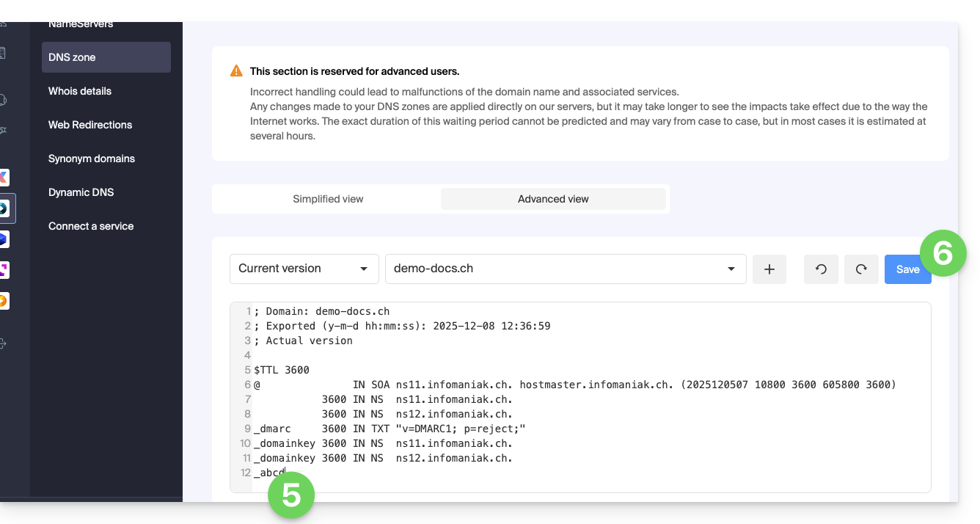The height and width of the screenshot is (524, 980).
Task: Open the highlighted app icon in left rail
Action: click(x=4, y=208)
